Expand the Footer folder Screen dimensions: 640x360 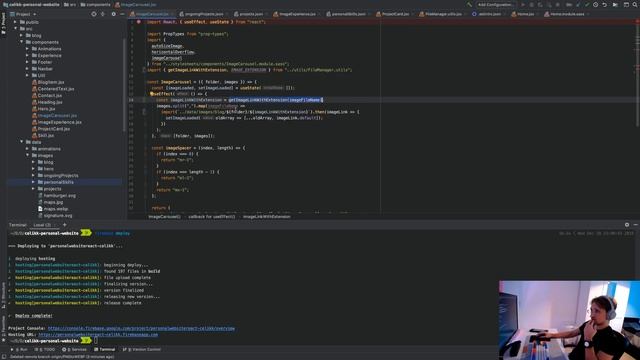pyautogui.click(x=27, y=62)
